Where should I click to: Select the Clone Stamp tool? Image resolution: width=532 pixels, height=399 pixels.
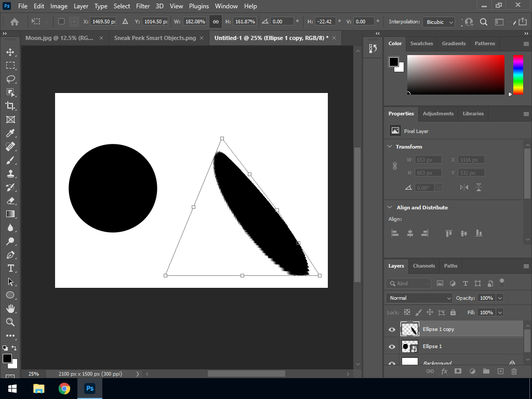[10, 174]
